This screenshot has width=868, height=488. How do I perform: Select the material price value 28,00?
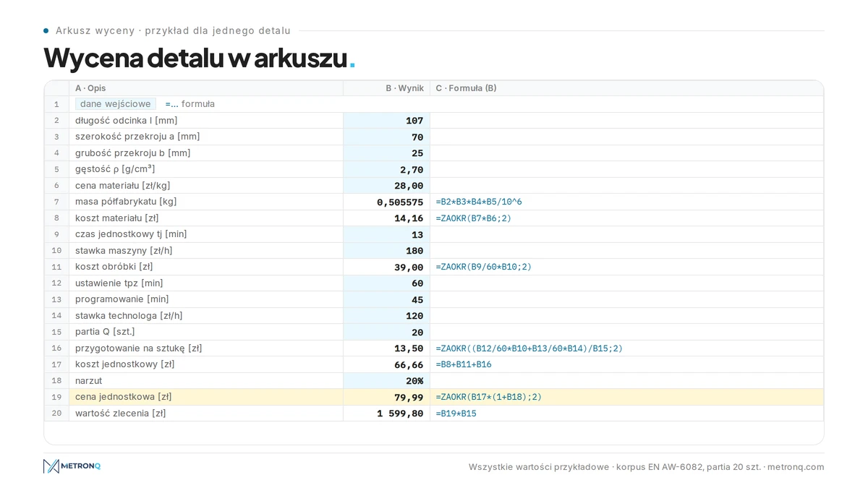(x=386, y=186)
